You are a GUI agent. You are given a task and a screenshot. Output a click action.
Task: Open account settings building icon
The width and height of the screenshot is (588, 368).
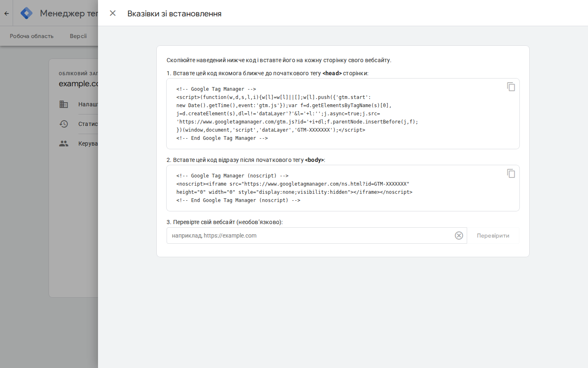click(x=64, y=104)
